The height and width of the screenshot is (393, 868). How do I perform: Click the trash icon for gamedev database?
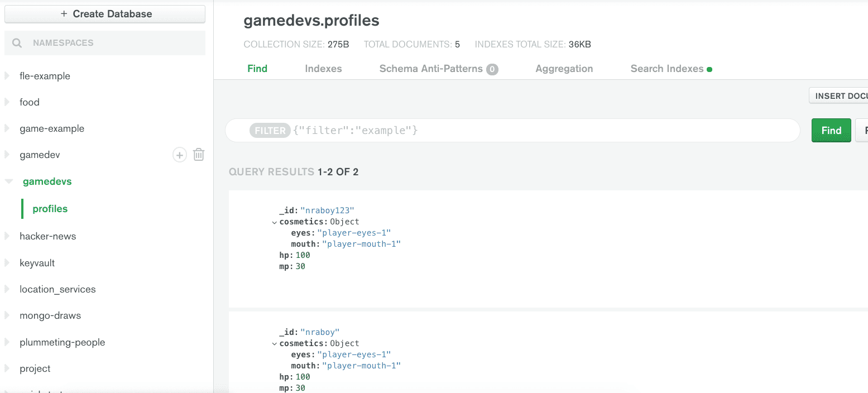point(199,155)
